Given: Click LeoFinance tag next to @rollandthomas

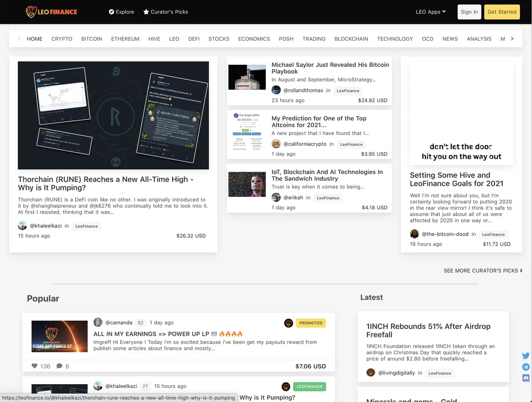Looking at the screenshot, I should tap(348, 91).
